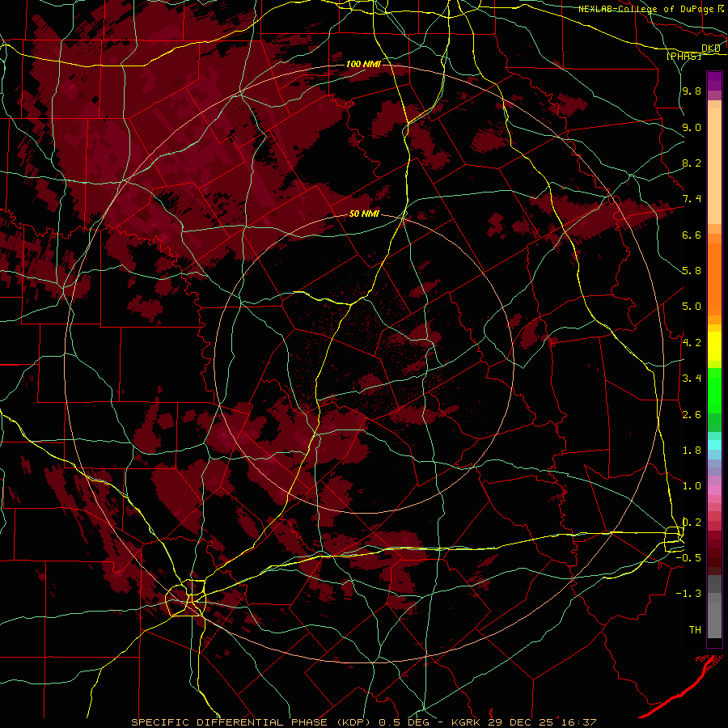Click the 1.0 scale value
This screenshot has height=728, width=728.
692,486
